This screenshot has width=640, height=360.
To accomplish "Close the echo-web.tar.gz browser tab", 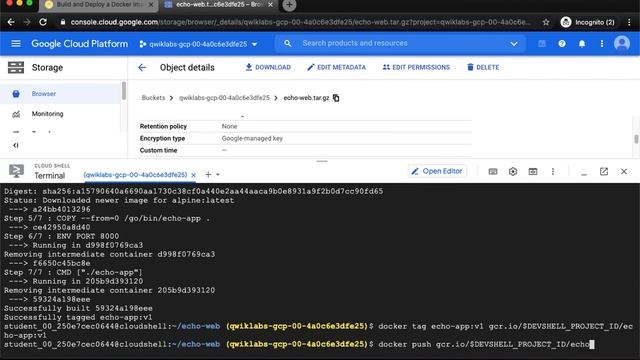I will coord(270,4).
